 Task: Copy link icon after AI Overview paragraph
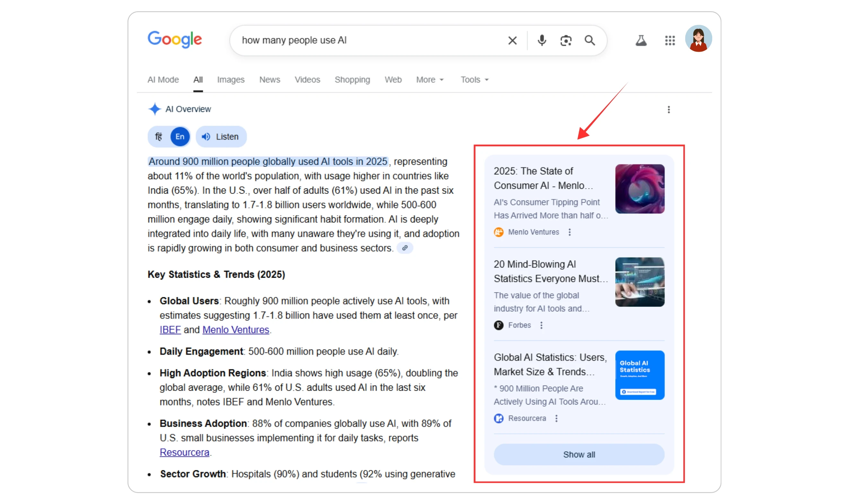405,248
